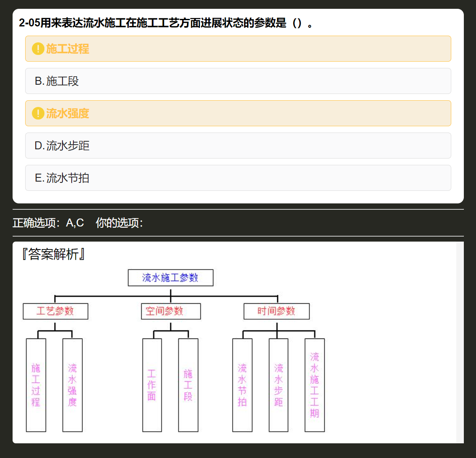
Task: Select option B. 施工段
Action: (x=238, y=81)
